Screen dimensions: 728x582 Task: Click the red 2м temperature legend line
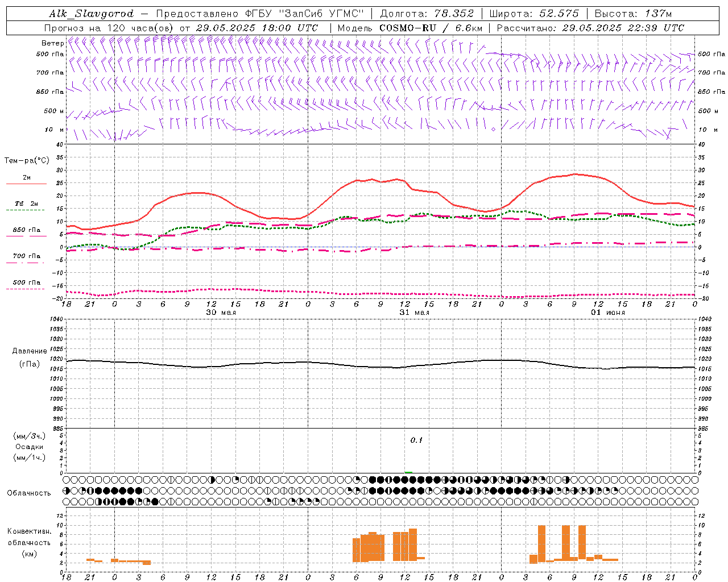(x=26, y=184)
